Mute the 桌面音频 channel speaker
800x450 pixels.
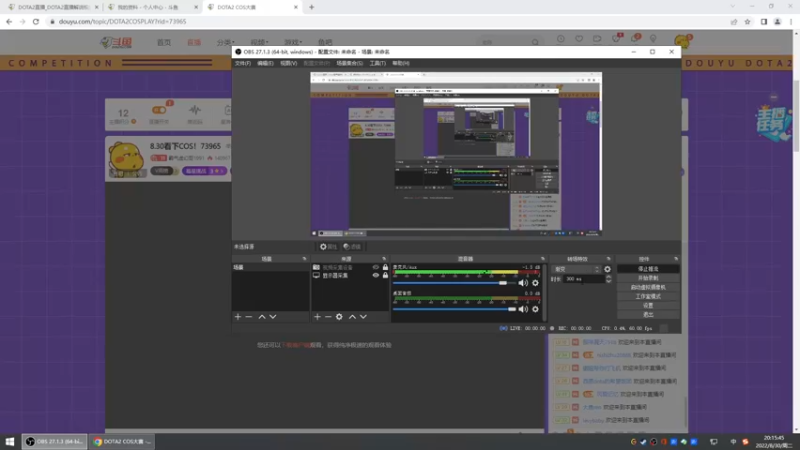[x=523, y=309]
